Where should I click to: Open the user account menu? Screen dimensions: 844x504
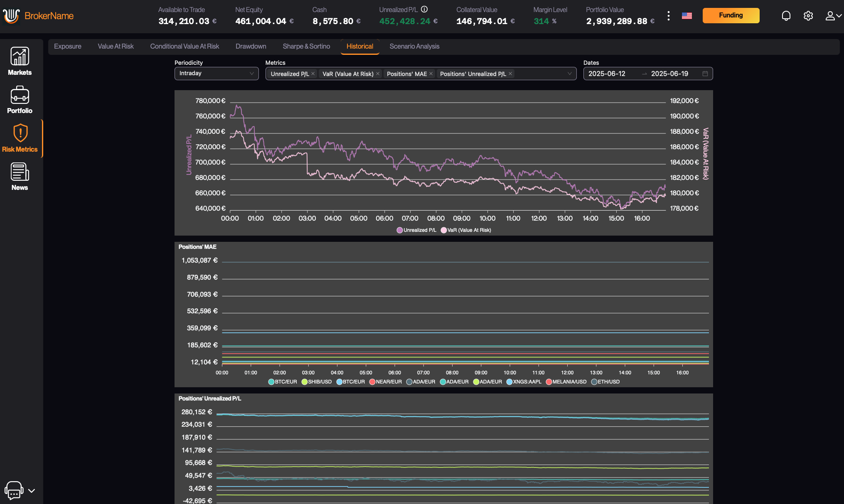[833, 16]
